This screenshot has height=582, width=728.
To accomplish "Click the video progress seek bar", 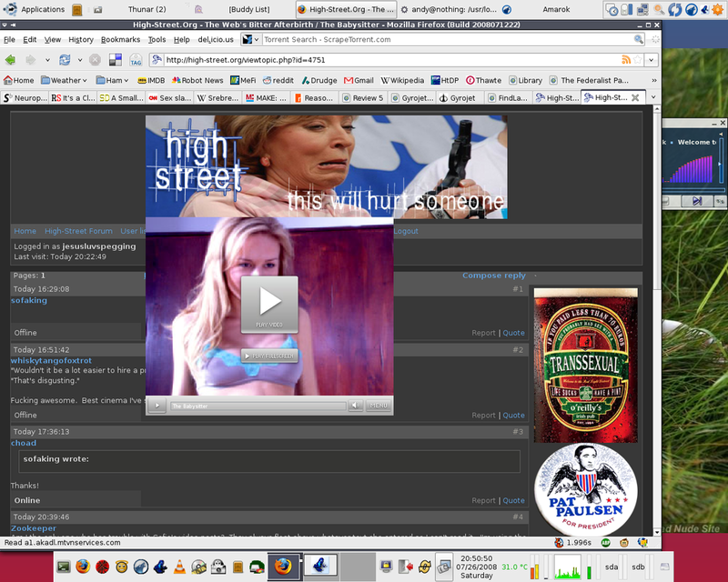I will coord(258,406).
